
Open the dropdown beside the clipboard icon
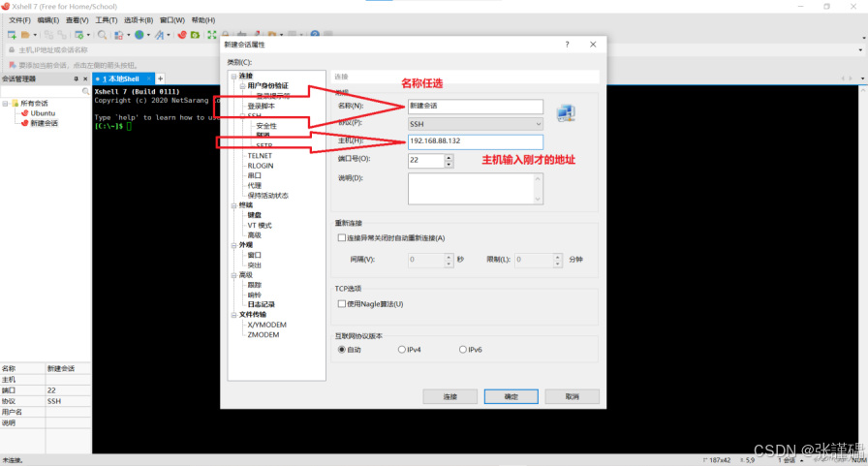tap(129, 35)
